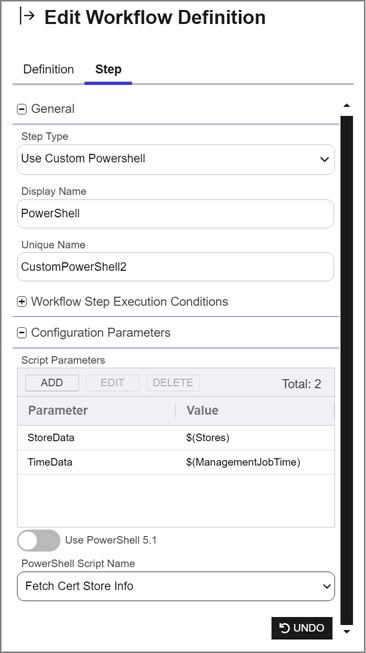Click the vertical scrollbar track
The width and height of the screenshot is (366, 653).
346,370
